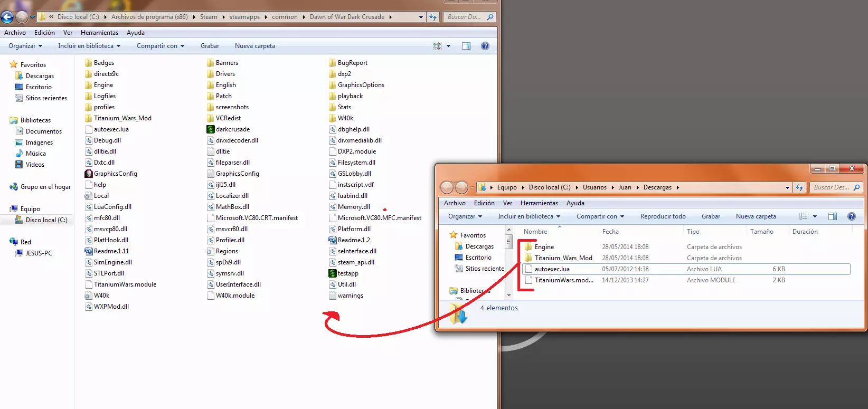The image size is (868, 409).
Task: Open the GraphicsConfig application with skull icon
Action: (x=89, y=174)
